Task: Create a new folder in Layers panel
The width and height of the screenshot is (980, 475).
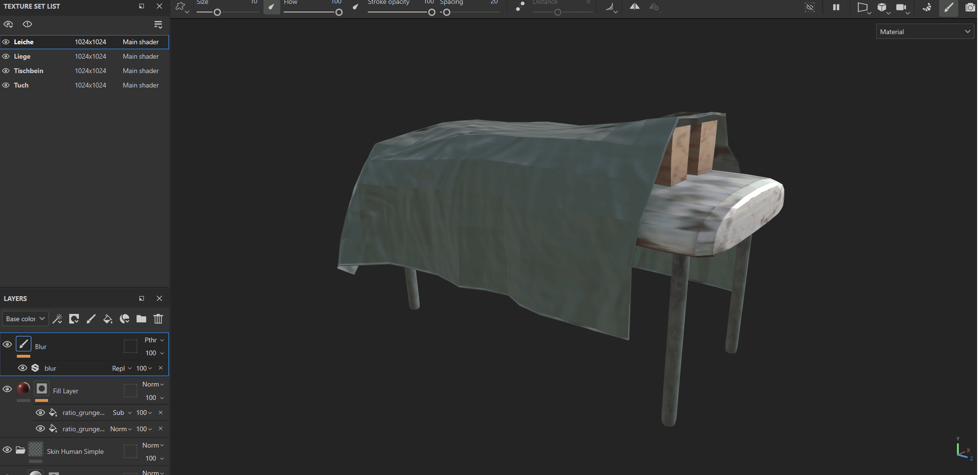Action: tap(141, 319)
